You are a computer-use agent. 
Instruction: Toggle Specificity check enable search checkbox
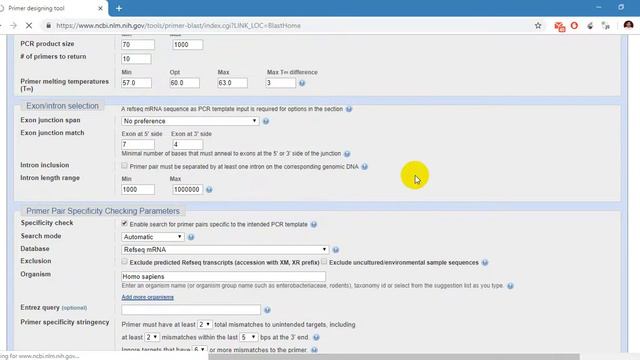[124, 223]
